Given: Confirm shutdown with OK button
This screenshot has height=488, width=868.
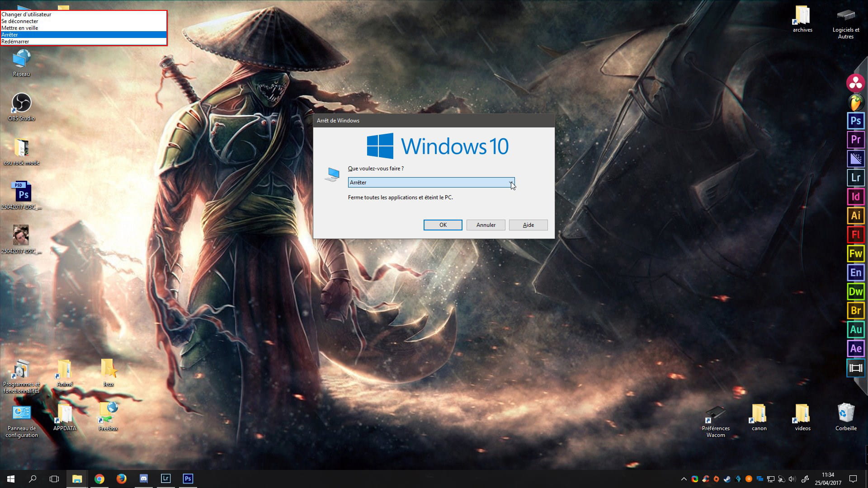Looking at the screenshot, I should [x=443, y=225].
